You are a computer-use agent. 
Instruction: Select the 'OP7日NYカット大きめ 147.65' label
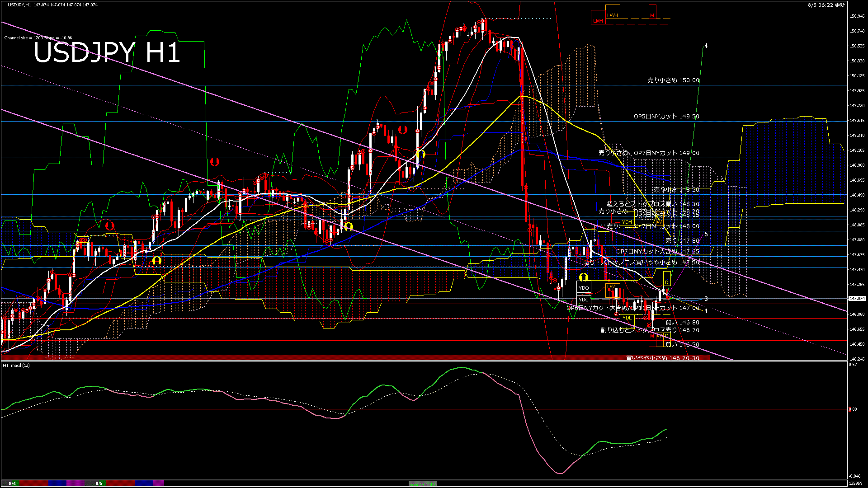pos(658,251)
